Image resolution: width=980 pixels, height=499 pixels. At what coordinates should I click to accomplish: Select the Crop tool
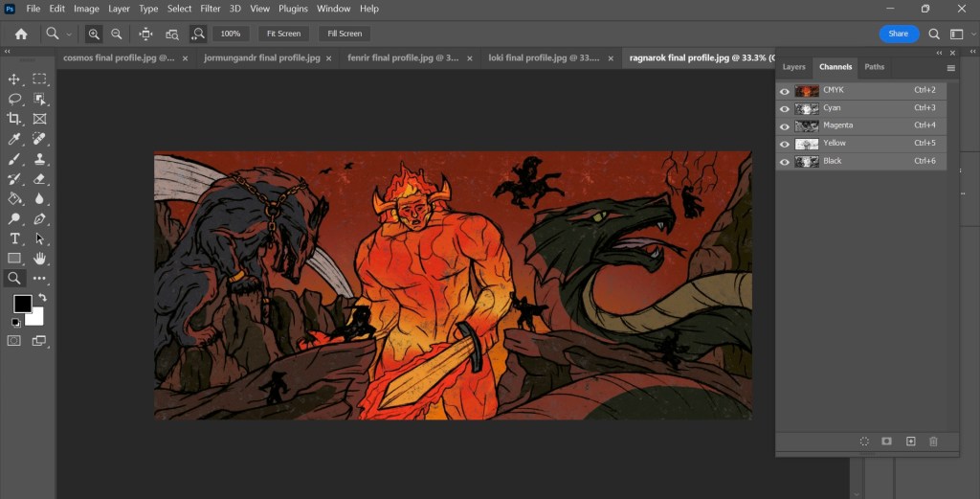pyautogui.click(x=14, y=119)
